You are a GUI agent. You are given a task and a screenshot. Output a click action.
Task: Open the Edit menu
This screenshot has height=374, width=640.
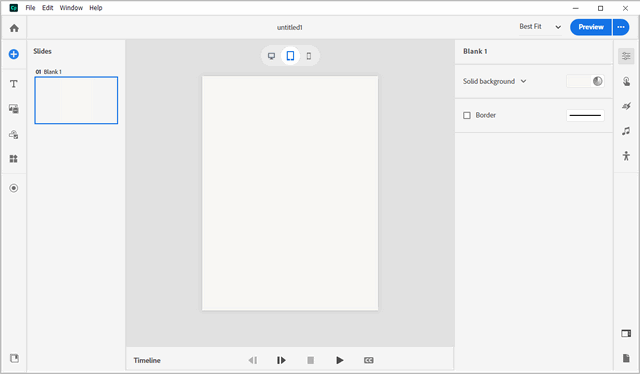click(48, 8)
